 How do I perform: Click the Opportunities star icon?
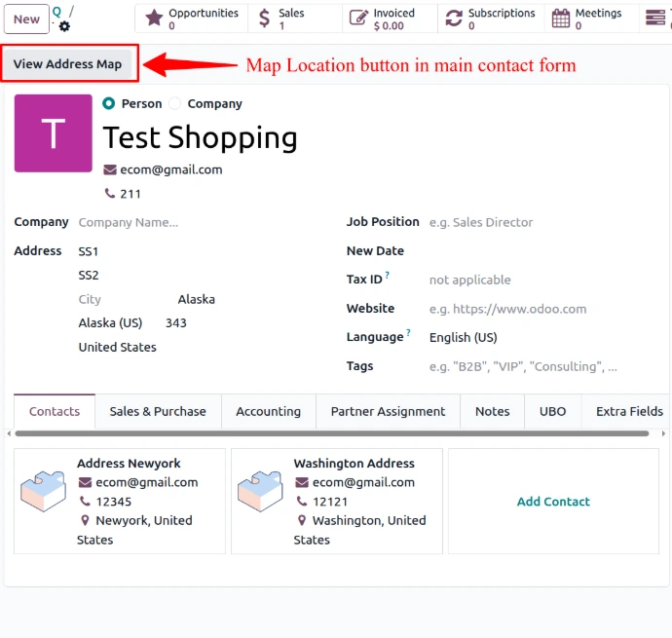[154, 19]
